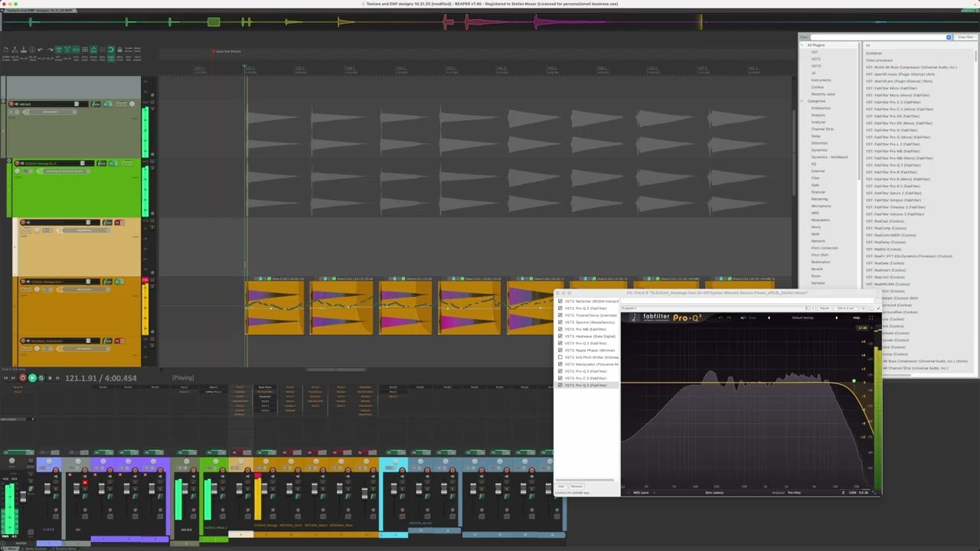
Task: Select Distortion category in plugin tree
Action: (x=819, y=143)
